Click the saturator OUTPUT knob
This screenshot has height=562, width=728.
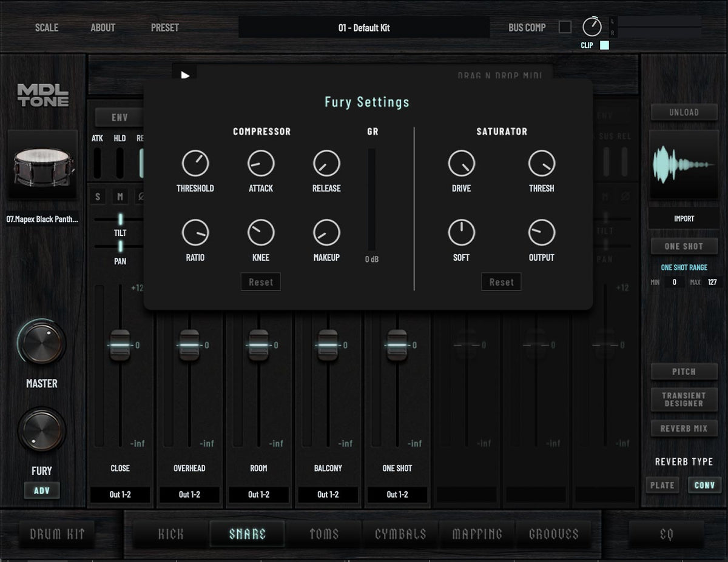point(542,233)
